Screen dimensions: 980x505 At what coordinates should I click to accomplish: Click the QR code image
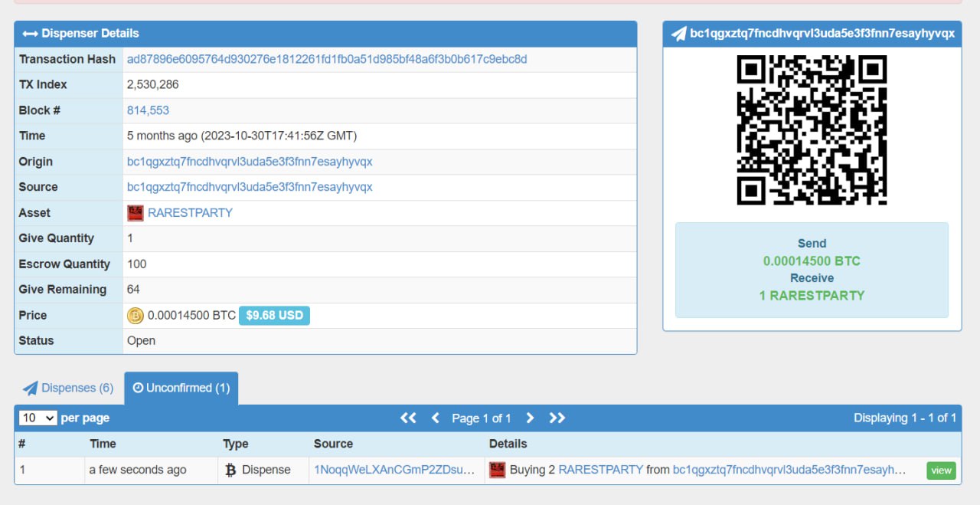tap(812, 130)
